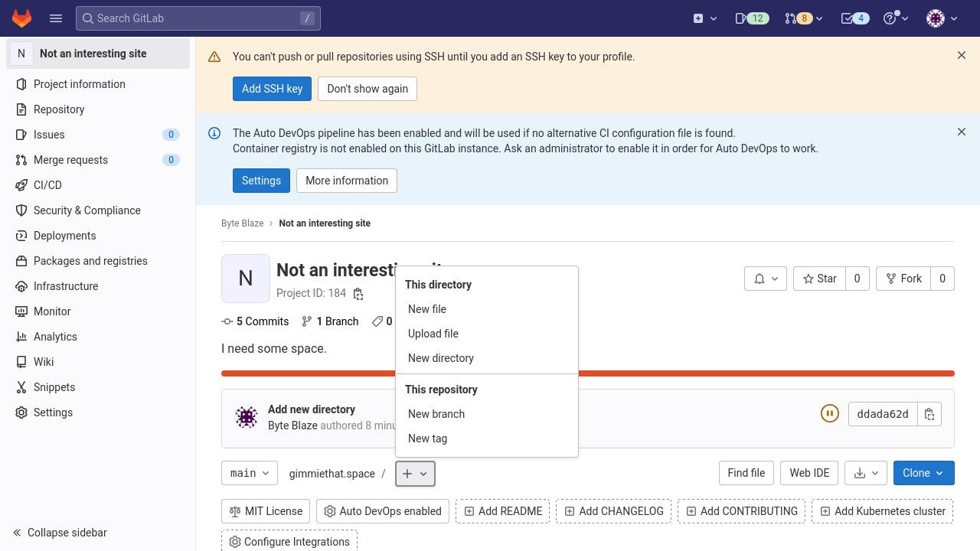This screenshot has width=980, height=551.
Task: Click the GitLab fox logo
Action: [x=21, y=18]
